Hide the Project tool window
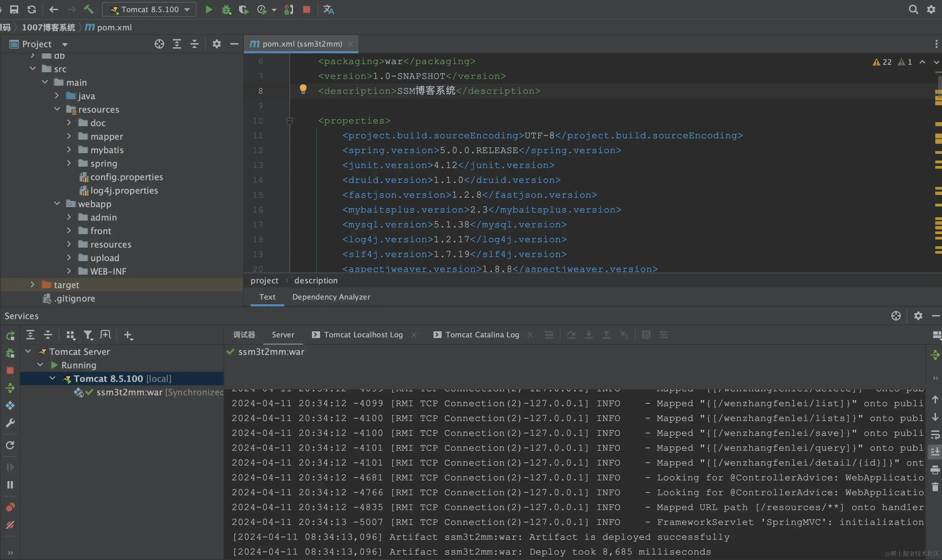The image size is (942, 560). (234, 44)
